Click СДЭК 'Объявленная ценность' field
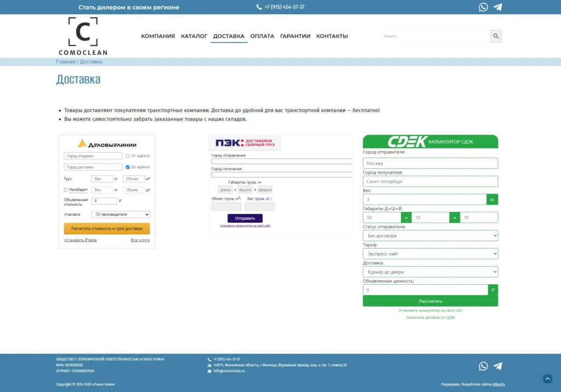 [425, 290]
